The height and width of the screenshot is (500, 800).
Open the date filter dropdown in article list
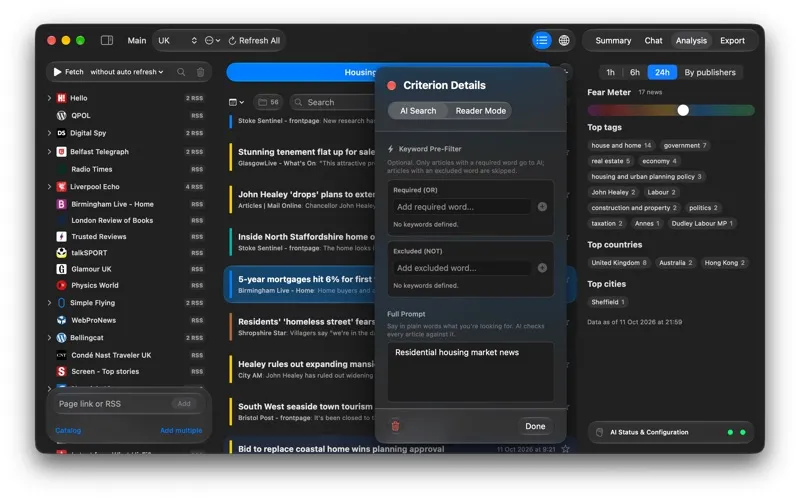coord(236,103)
